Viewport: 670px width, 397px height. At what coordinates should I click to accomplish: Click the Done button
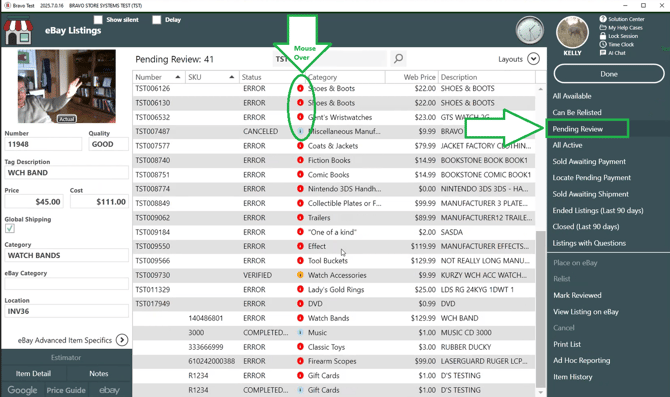pyautogui.click(x=609, y=74)
